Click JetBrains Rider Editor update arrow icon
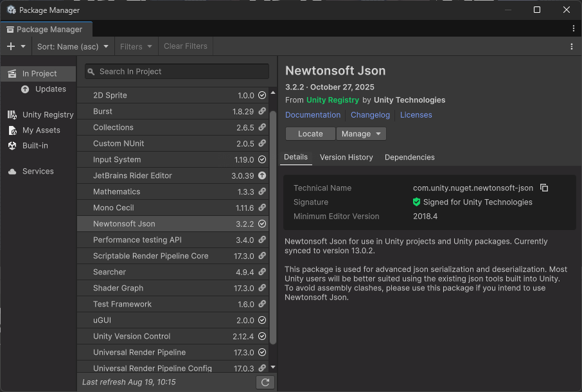 coord(262,175)
